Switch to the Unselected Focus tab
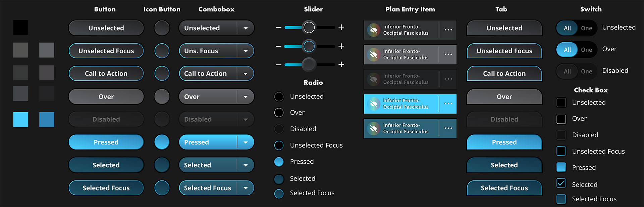 (x=504, y=51)
